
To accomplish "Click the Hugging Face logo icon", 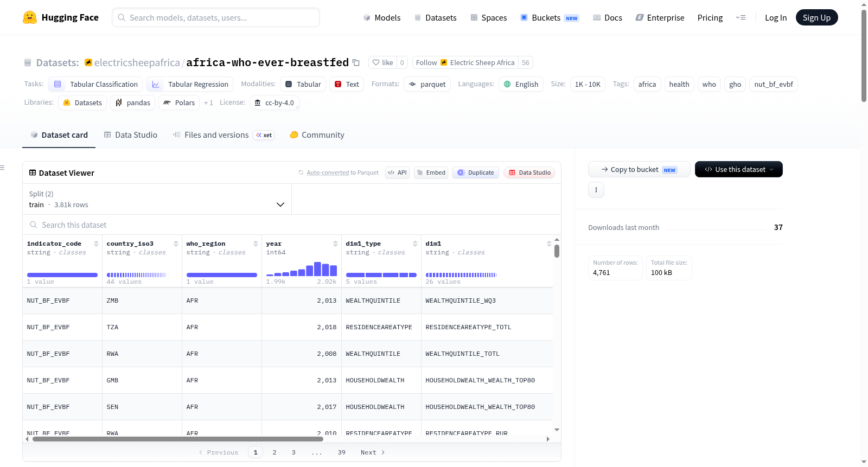I will [30, 17].
